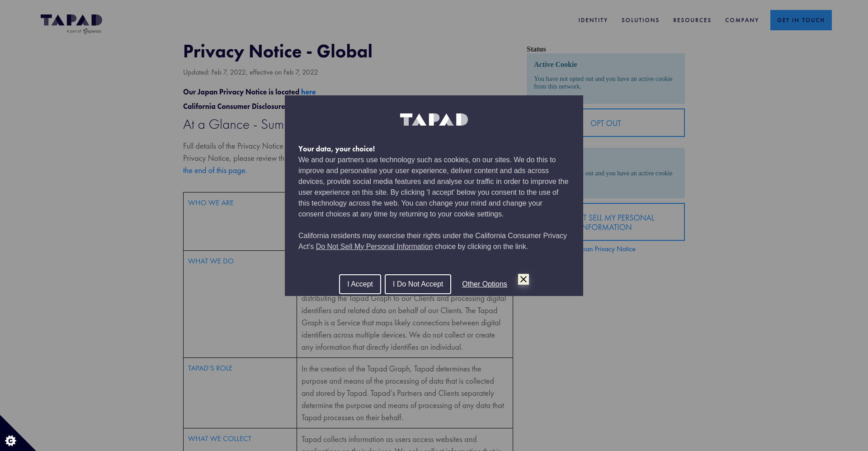The height and width of the screenshot is (451, 868).
Task: Click the Active Cookie status text
Action: (x=555, y=65)
